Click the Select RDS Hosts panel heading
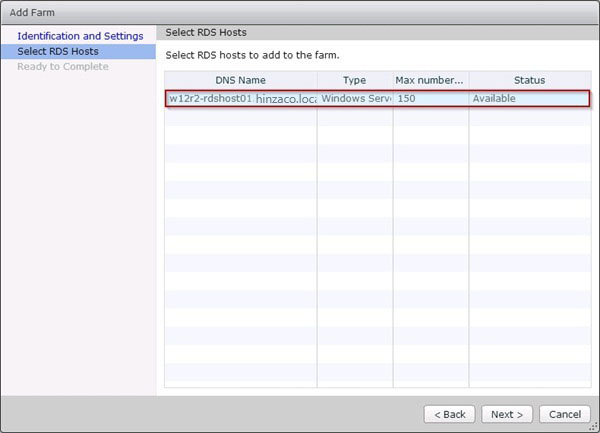This screenshot has height=433, width=600. tap(206, 33)
